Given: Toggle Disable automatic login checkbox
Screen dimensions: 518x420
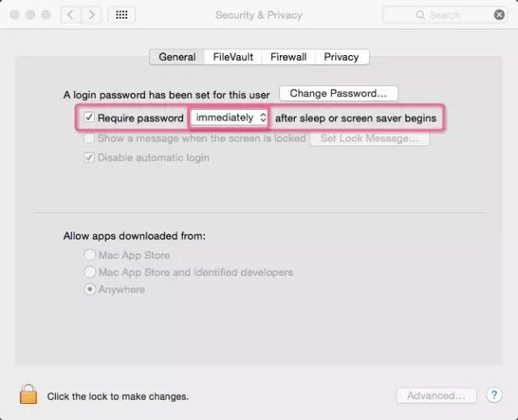Looking at the screenshot, I should coord(89,158).
